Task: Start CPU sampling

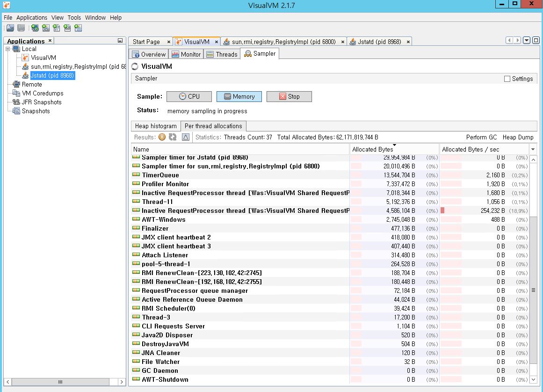Action: click(x=189, y=97)
